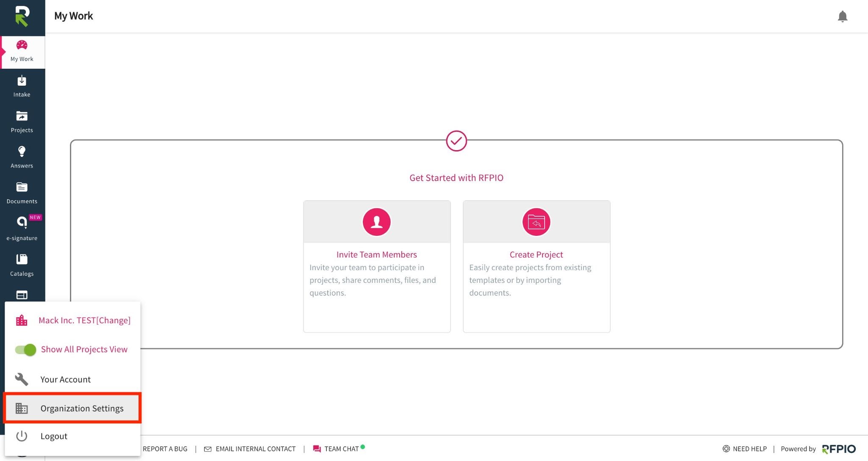Click the checkmark circle above Get Started
The image size is (868, 461).
456,141
